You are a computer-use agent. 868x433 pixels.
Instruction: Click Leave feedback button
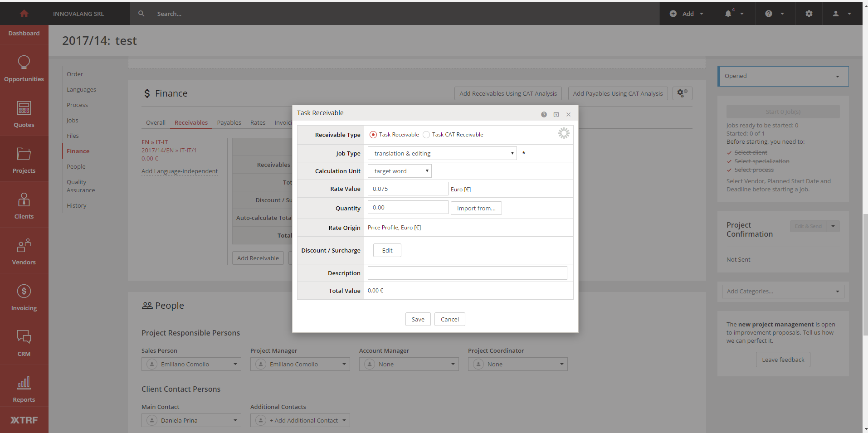[783, 360]
